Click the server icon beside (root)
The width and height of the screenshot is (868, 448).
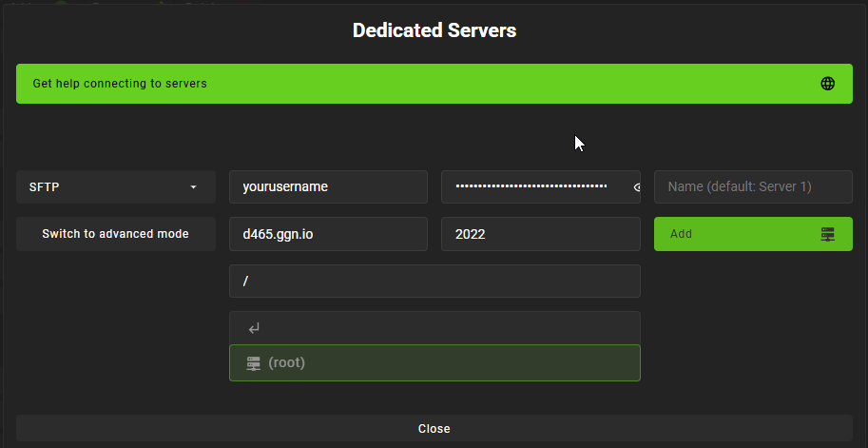pyautogui.click(x=253, y=362)
